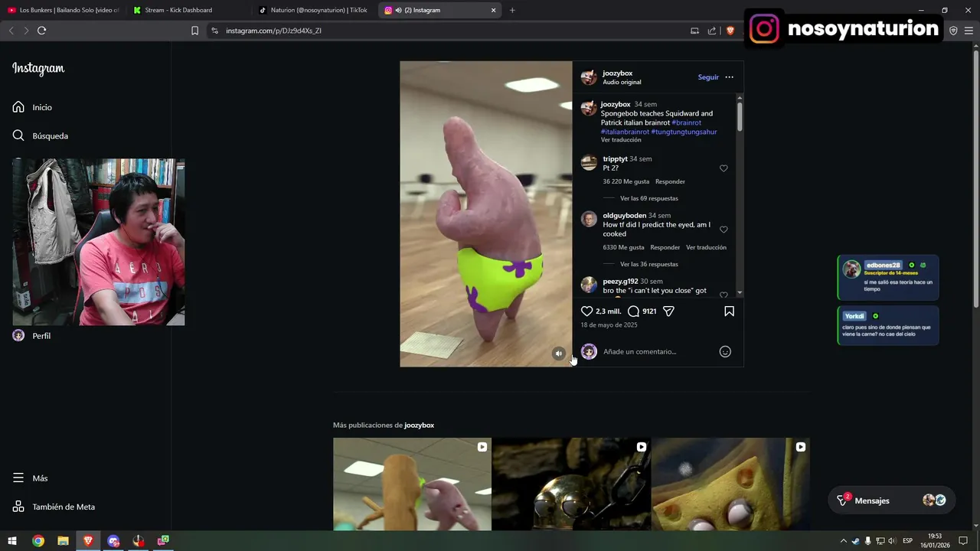Open the #brainrot hashtag

pos(686,122)
